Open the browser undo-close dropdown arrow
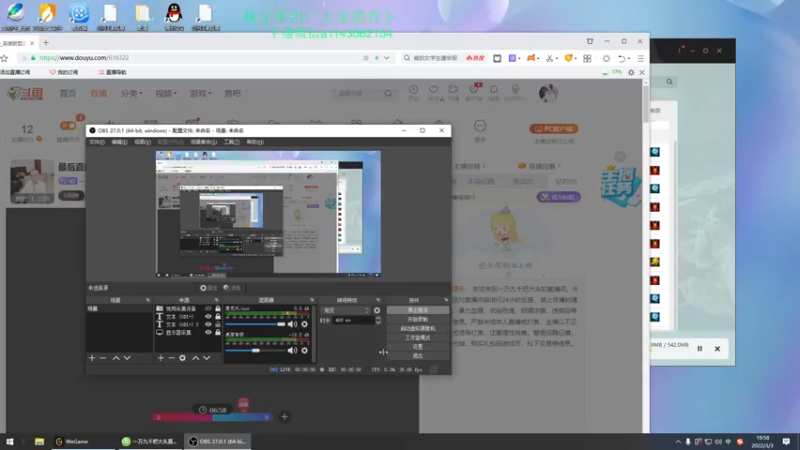This screenshot has height=450, width=800. pos(628,58)
